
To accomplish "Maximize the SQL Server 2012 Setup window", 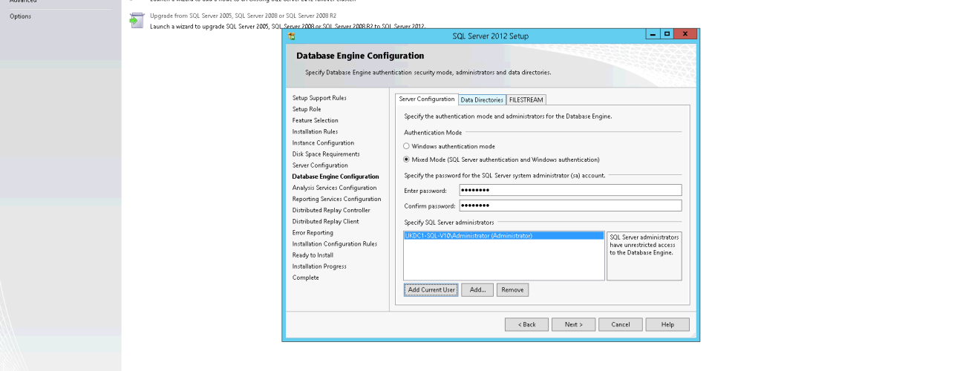I will [x=666, y=35].
